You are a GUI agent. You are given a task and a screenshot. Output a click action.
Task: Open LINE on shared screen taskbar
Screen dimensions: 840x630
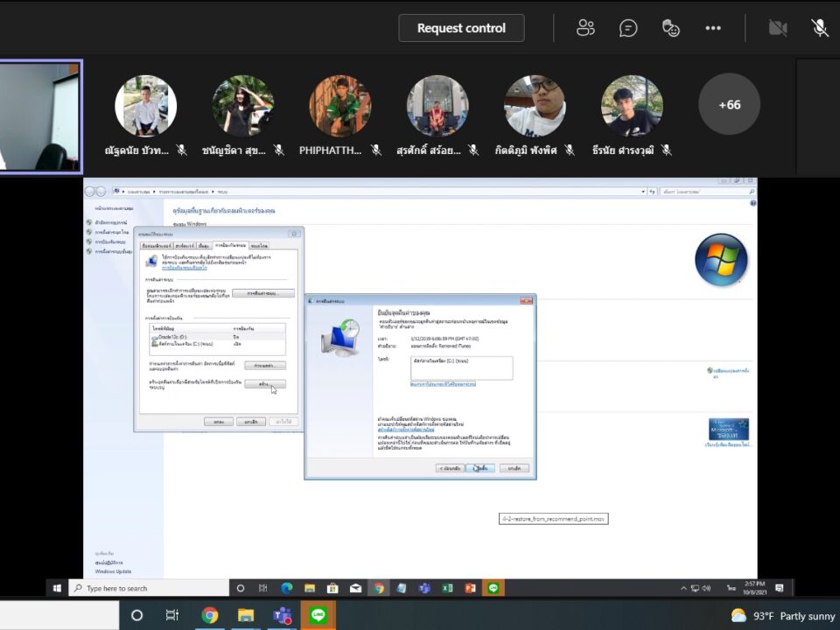pos(493,588)
